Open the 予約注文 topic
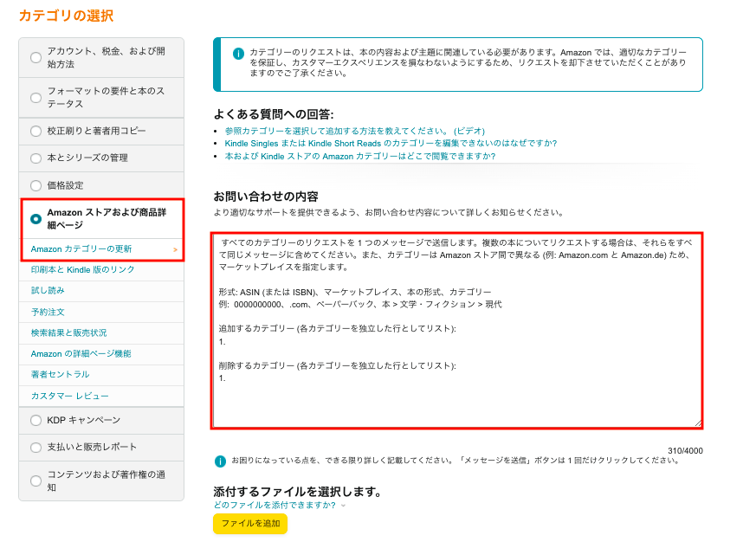Screen dimensions: 756x542 48,312
